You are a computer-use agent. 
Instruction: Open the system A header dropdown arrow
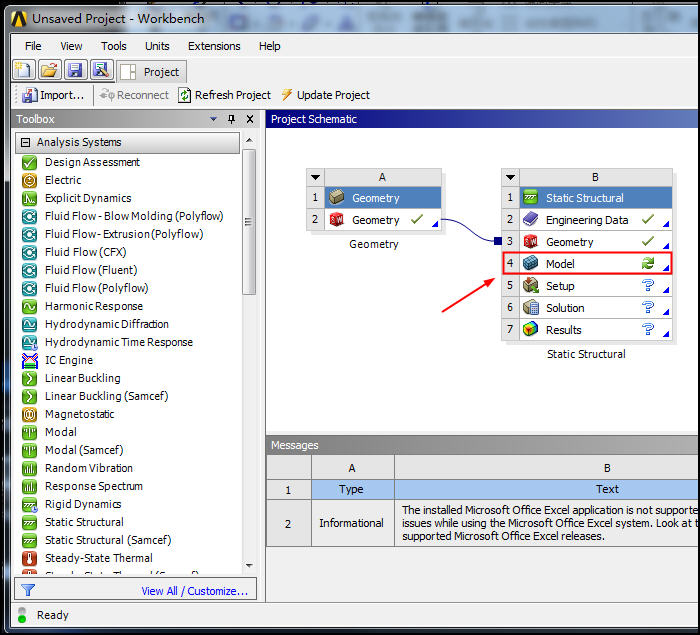tap(316, 177)
